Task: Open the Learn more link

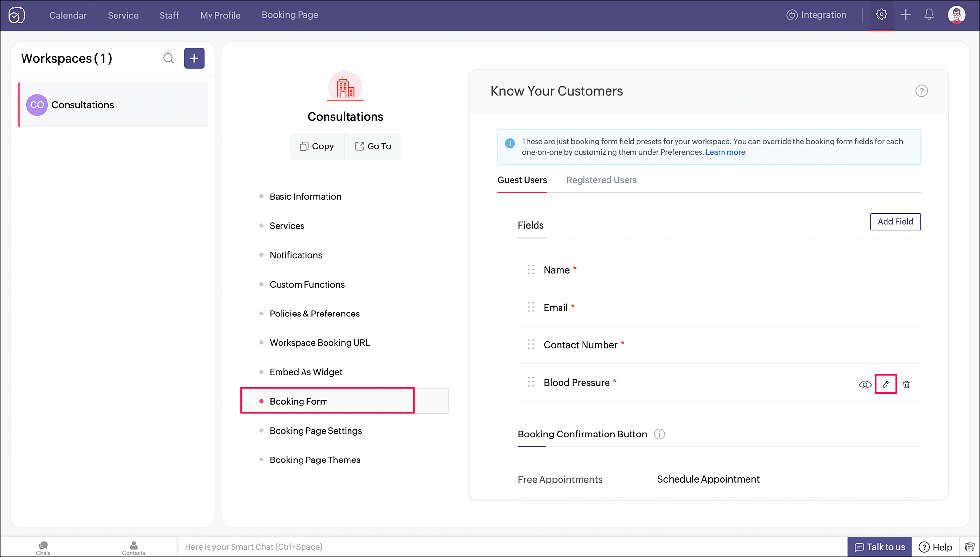Action: click(x=725, y=152)
